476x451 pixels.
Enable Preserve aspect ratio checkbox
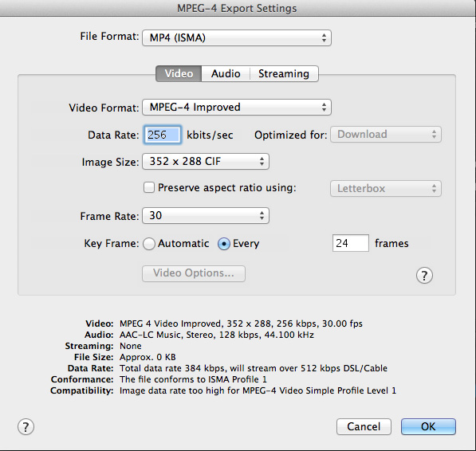click(149, 187)
